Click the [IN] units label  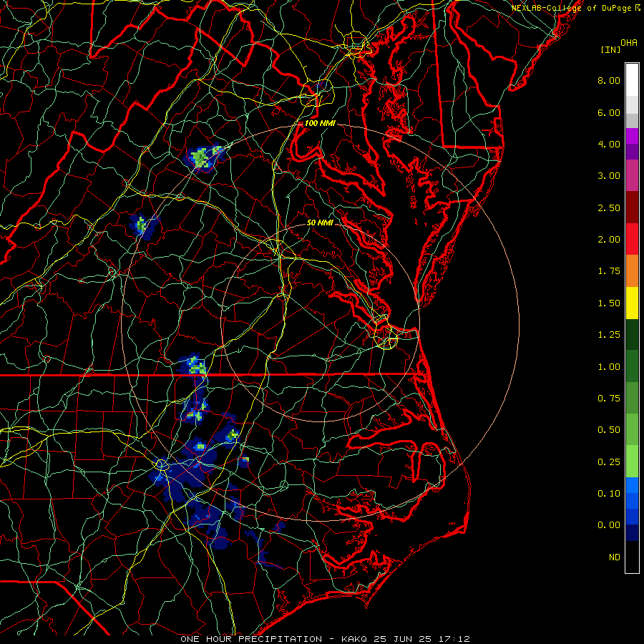[x=610, y=49]
